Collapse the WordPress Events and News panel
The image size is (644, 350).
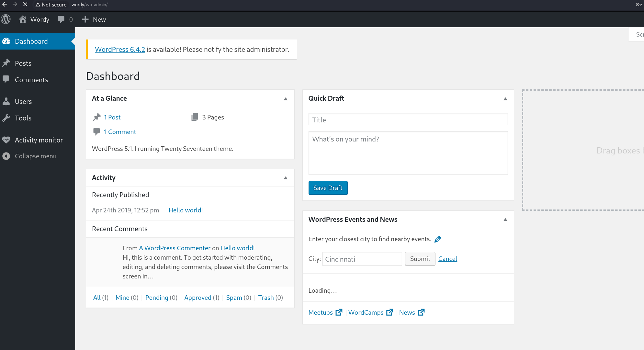coord(505,220)
